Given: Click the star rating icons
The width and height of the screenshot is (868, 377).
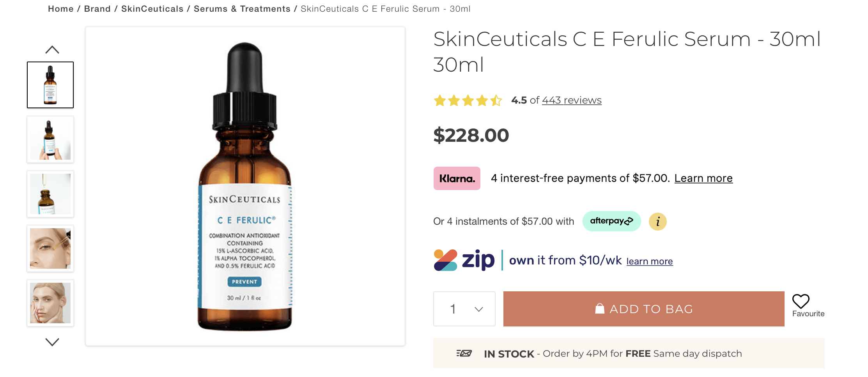Looking at the screenshot, I should pyautogui.click(x=468, y=100).
